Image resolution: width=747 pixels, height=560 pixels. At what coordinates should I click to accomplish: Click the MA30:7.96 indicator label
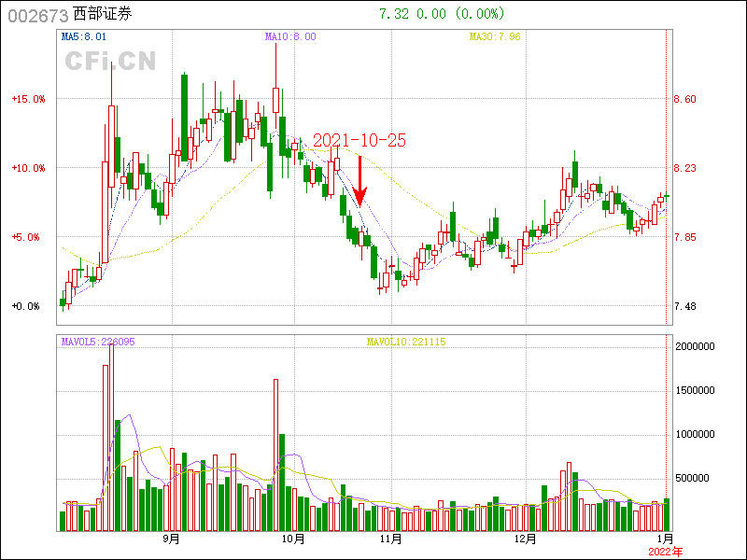495,36
